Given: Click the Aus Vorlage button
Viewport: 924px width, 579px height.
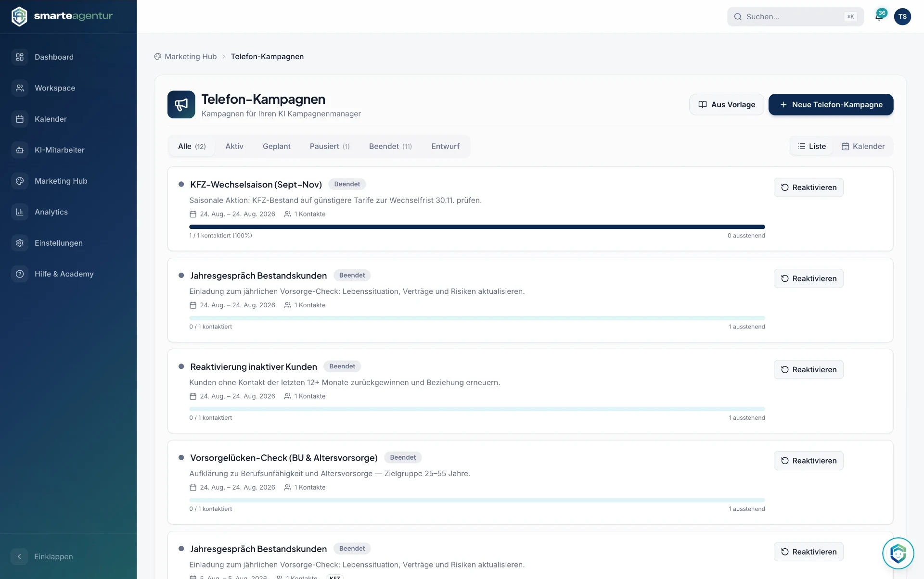Looking at the screenshot, I should click(x=727, y=104).
